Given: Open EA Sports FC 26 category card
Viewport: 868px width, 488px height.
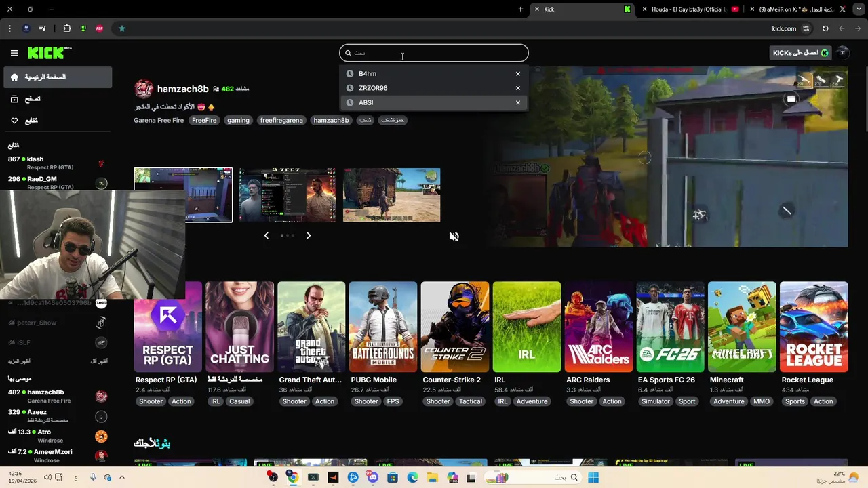Looking at the screenshot, I should coord(670,327).
